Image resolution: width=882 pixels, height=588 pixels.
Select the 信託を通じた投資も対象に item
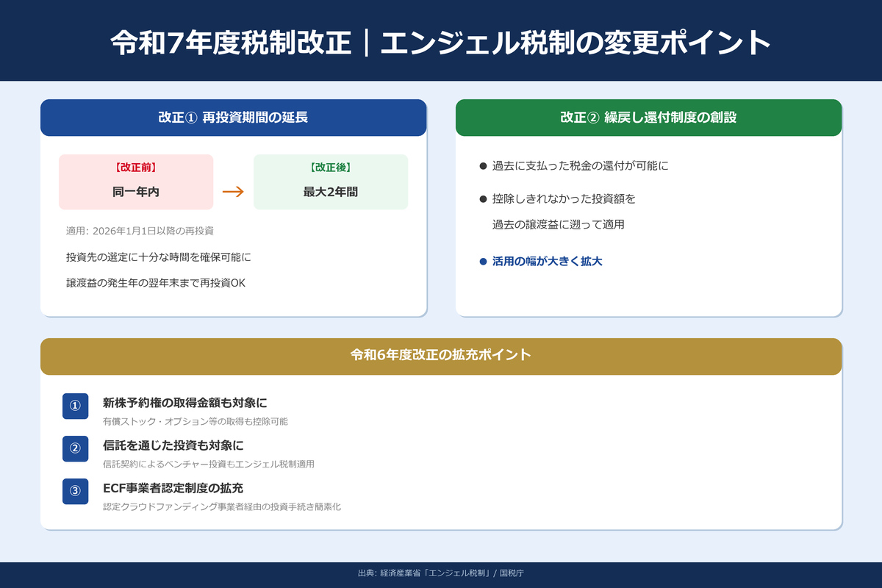pyautogui.click(x=172, y=445)
